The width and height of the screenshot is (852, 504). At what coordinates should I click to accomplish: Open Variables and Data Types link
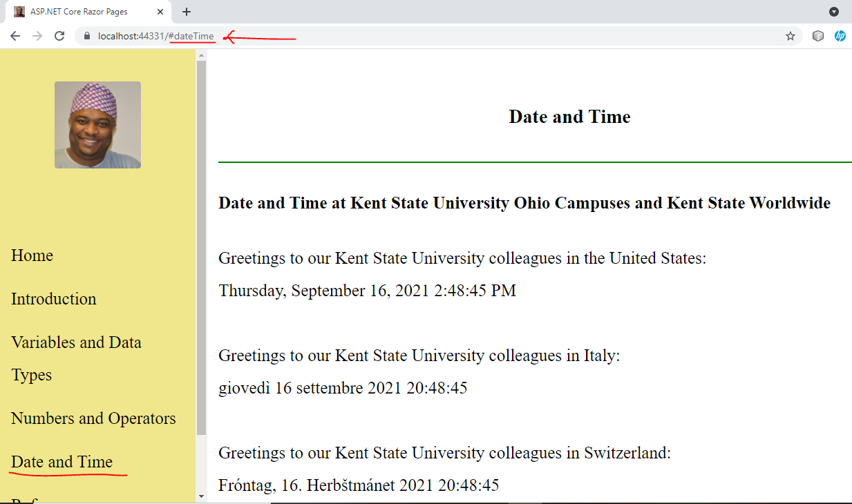pos(76,358)
